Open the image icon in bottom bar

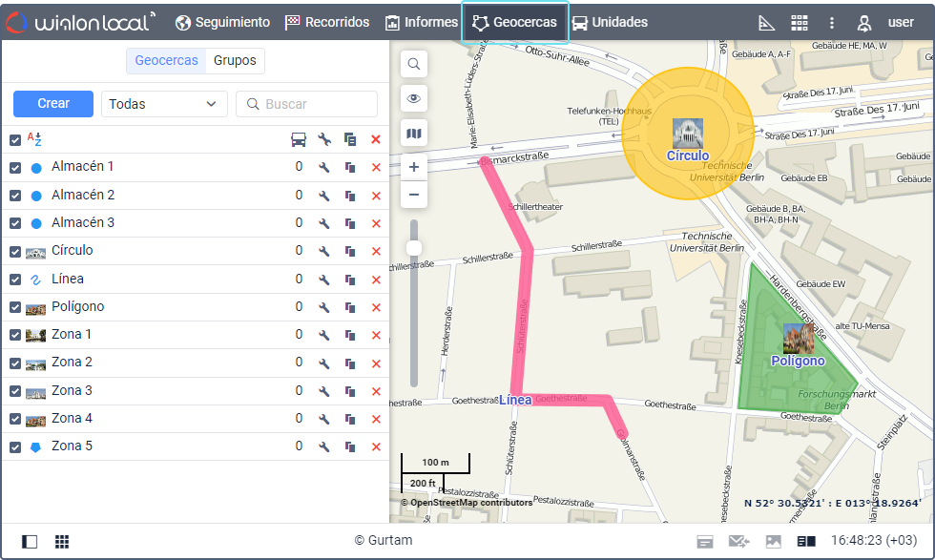pos(774,542)
